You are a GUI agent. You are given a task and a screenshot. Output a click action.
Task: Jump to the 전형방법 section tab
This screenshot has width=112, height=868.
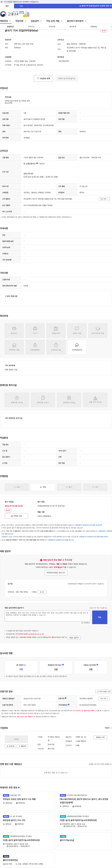(x=93, y=27)
